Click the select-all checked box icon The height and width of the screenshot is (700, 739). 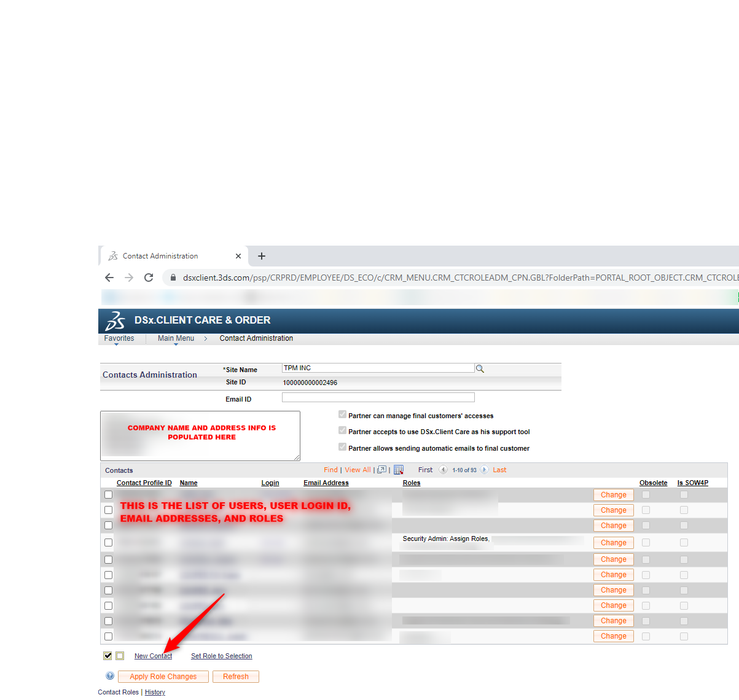(x=108, y=656)
